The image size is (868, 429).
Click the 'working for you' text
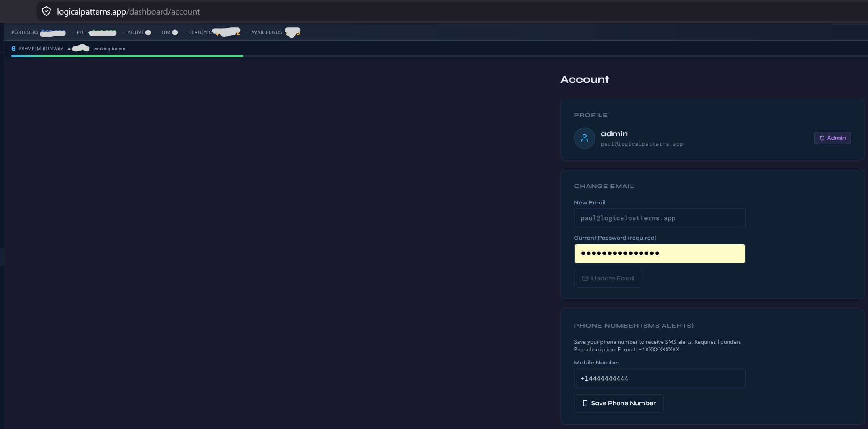[110, 49]
